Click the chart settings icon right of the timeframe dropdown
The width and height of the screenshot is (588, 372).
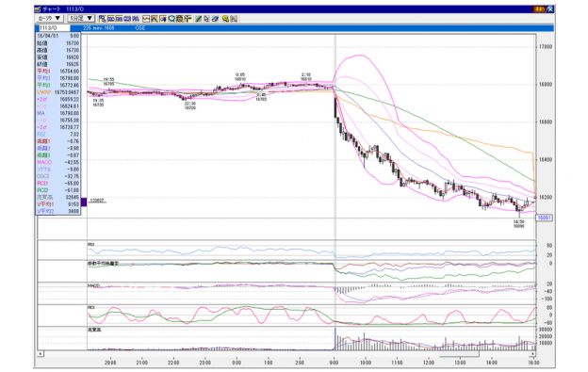[x=103, y=19]
